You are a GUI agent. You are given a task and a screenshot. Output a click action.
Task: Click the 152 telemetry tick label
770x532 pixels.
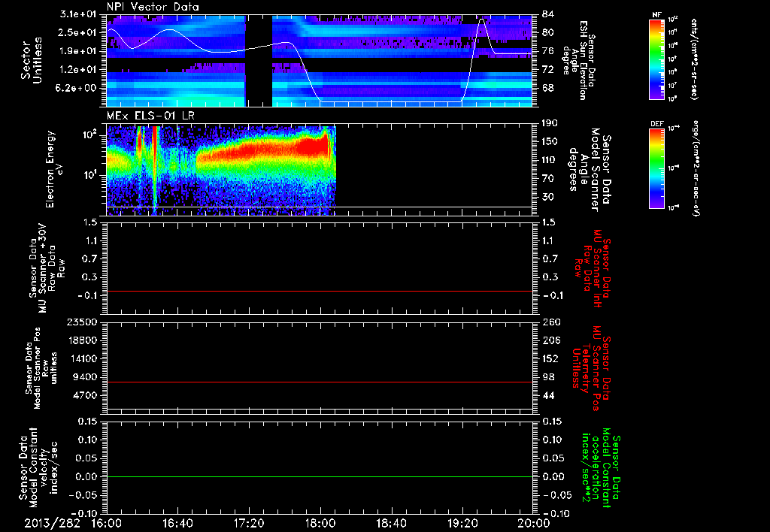tap(550, 358)
